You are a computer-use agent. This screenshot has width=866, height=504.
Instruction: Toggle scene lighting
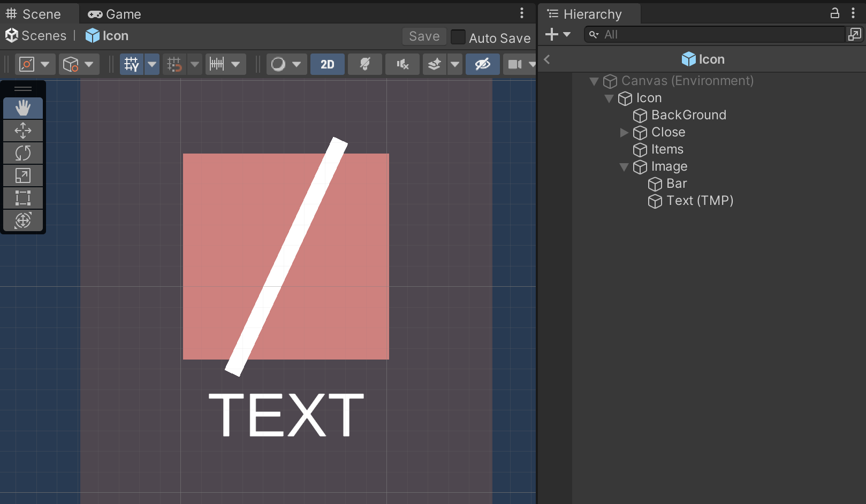point(364,64)
